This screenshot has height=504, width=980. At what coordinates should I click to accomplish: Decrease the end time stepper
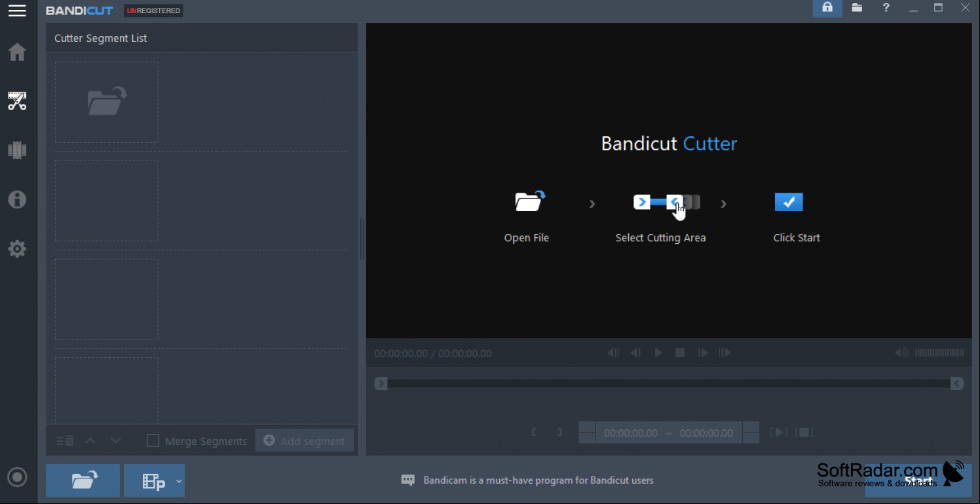tap(751, 438)
